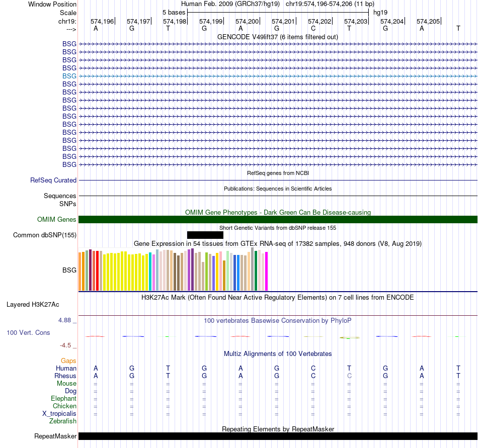Click the 'X_tropicalis' alignment species label
Image resolution: width=478 pixels, height=448 pixels.
[59, 414]
